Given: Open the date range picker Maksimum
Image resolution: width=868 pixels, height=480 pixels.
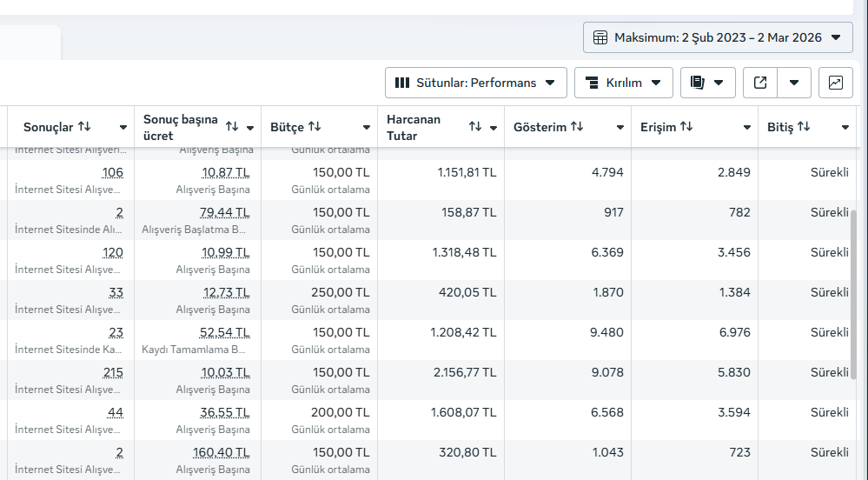Looking at the screenshot, I should tap(717, 37).
